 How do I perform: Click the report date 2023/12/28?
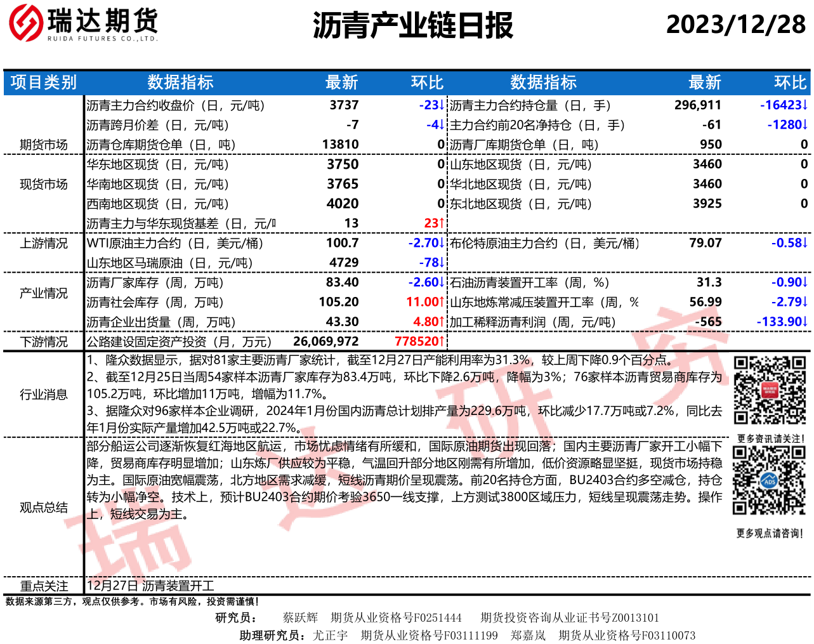pyautogui.click(x=735, y=25)
